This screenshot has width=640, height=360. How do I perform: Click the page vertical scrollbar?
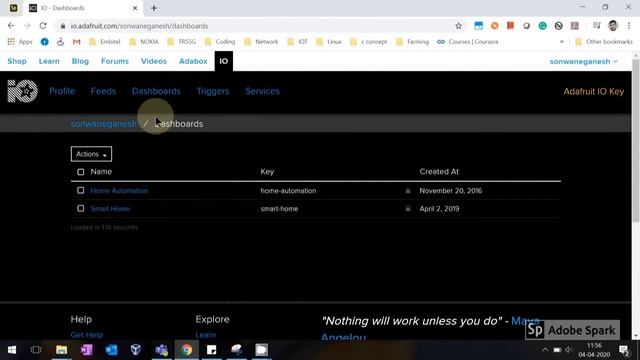pos(636,141)
